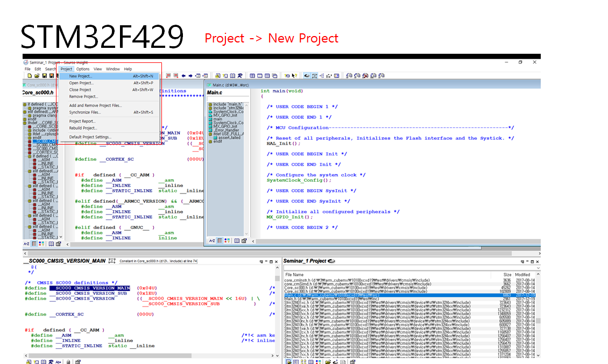The height and width of the screenshot is (364, 608).
Task: Click the first red bookmark toolbar icon
Action: [x=168, y=76]
